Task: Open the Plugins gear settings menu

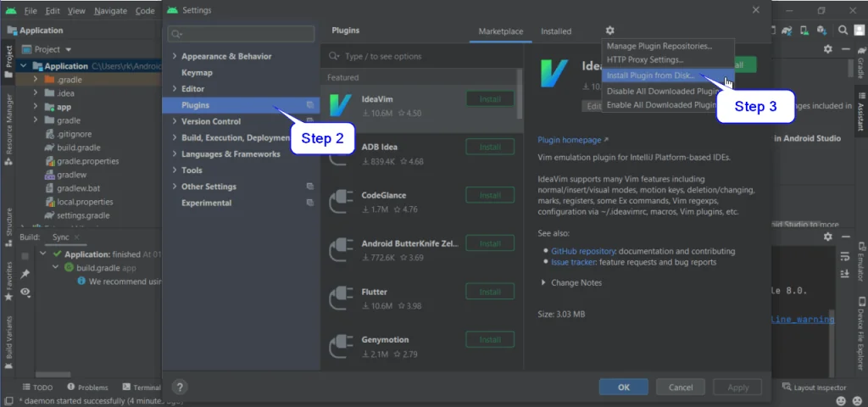Action: tap(609, 31)
